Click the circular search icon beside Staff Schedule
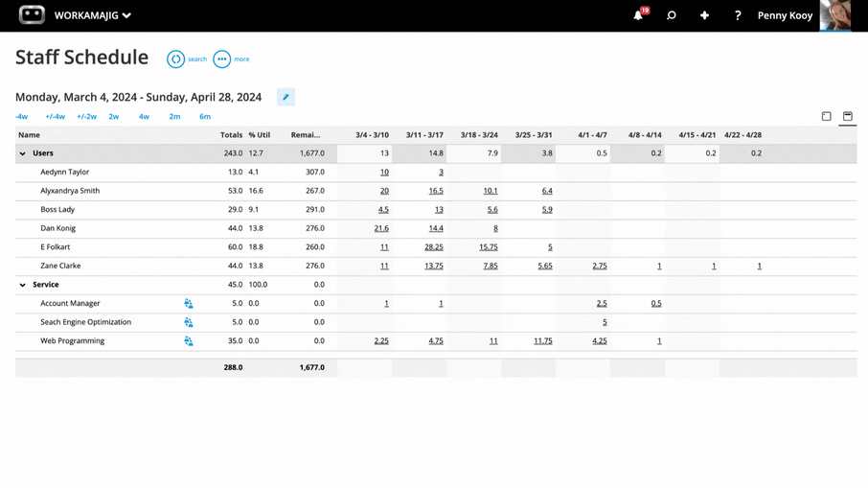This screenshot has height=488, width=868. (x=175, y=59)
